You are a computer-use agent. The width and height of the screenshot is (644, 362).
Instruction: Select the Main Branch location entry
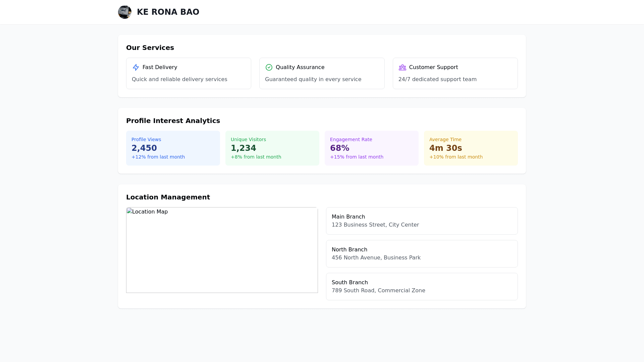tap(422, 221)
